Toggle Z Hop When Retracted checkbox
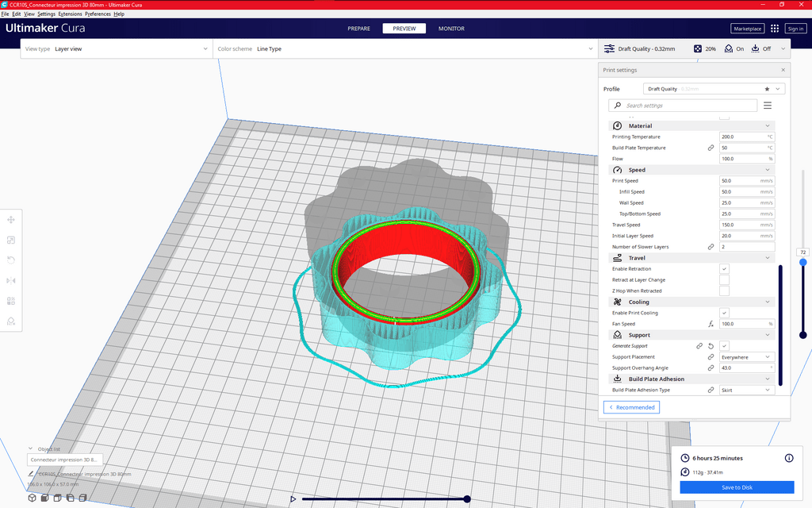The height and width of the screenshot is (508, 812). [725, 291]
